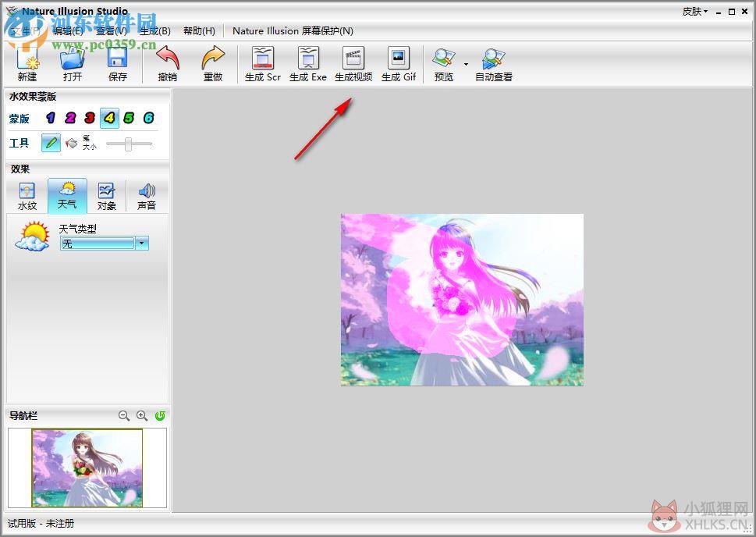Click the navigator thumbnail image
756x537 pixels.
[x=87, y=468]
